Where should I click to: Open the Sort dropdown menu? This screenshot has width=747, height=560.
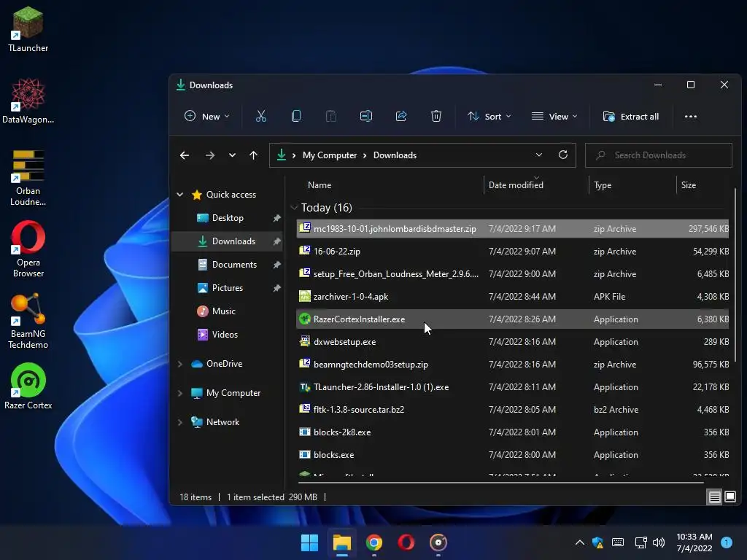489,116
